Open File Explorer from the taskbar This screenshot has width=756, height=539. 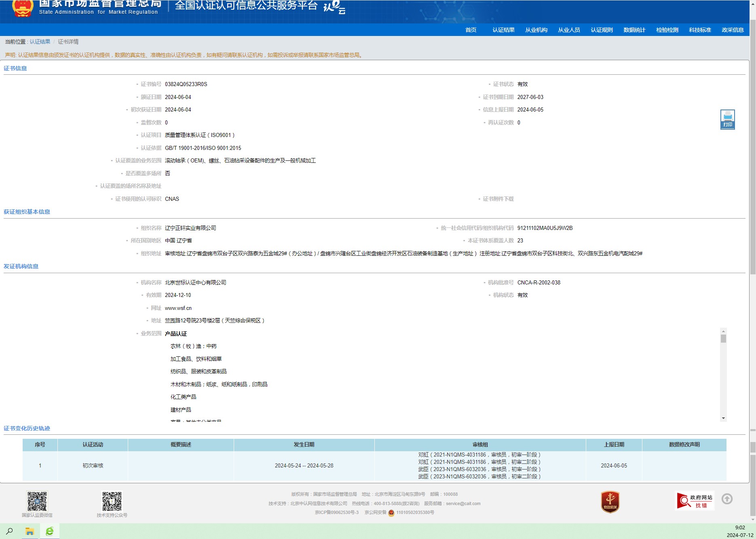30,531
